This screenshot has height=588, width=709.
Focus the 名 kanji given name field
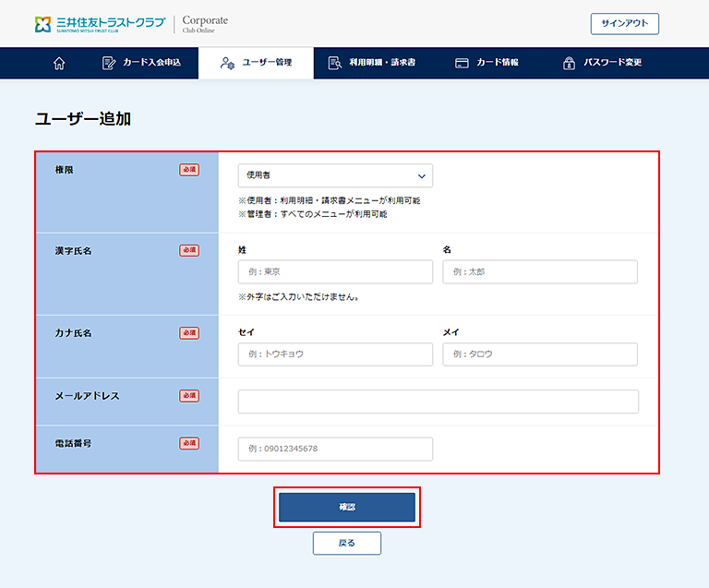pos(540,271)
